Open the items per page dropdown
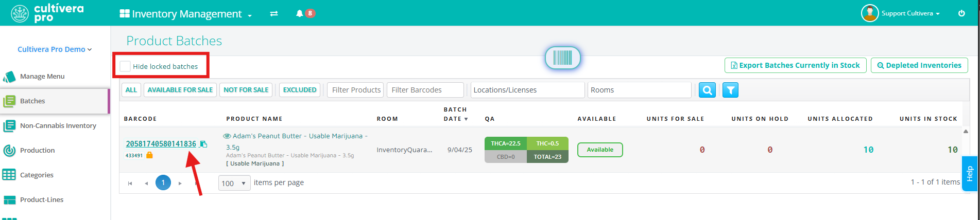 click(x=234, y=183)
